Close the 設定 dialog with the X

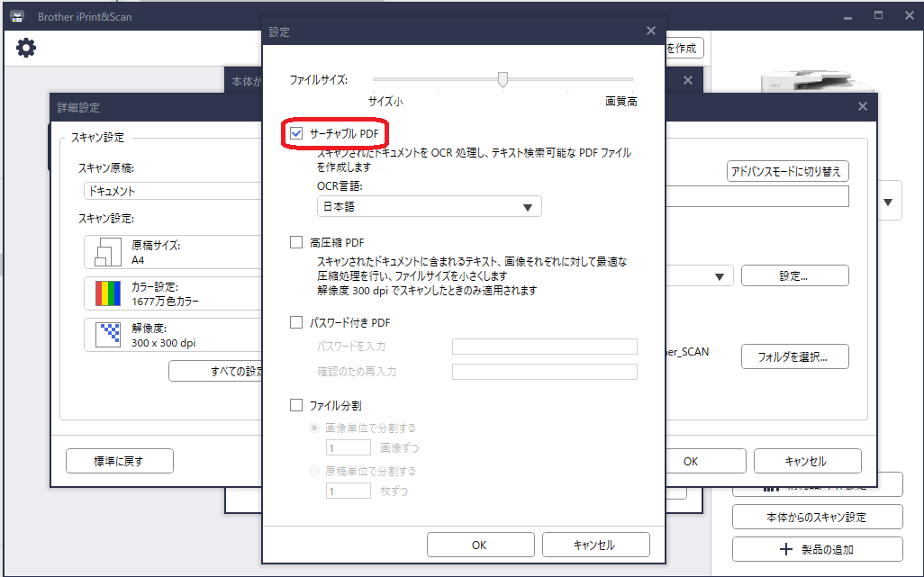[650, 31]
